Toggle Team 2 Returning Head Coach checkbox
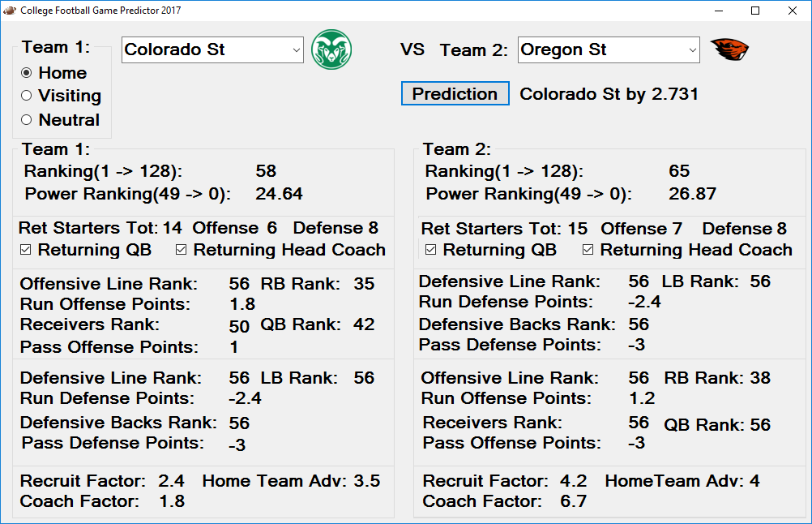Image resolution: width=812 pixels, height=524 pixels. (x=588, y=250)
